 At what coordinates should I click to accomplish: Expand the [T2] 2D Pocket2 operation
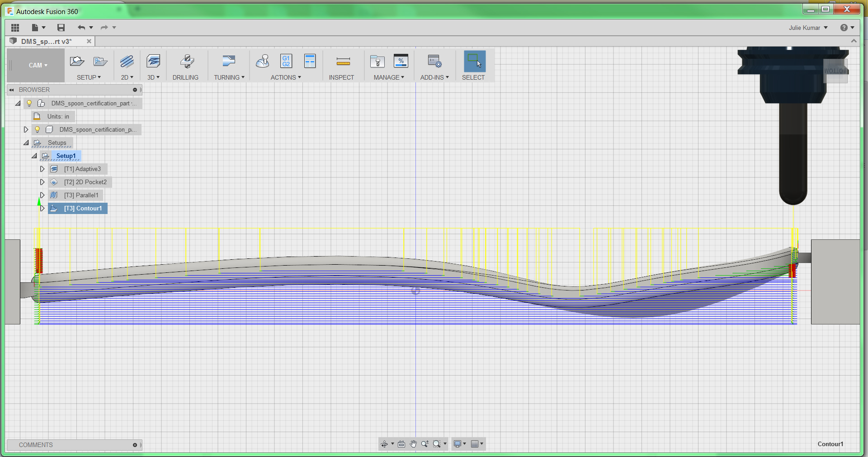coord(42,182)
